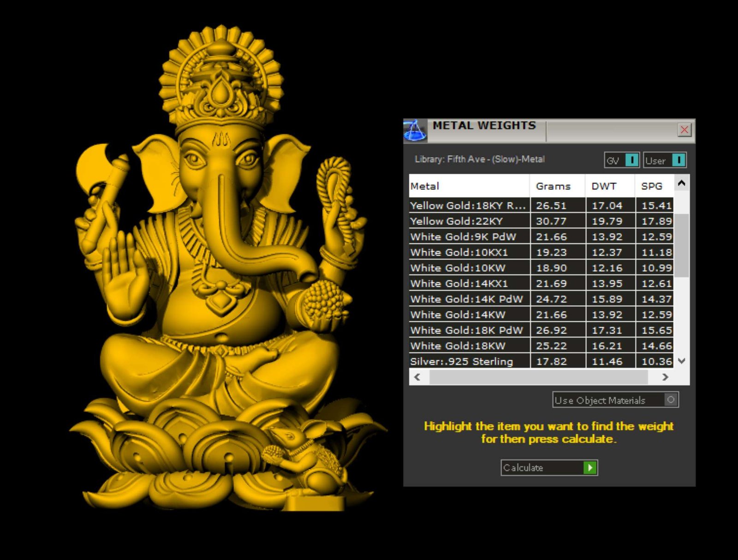This screenshot has width=738, height=560.
Task: Click the Metal column header
Action: (x=468, y=186)
